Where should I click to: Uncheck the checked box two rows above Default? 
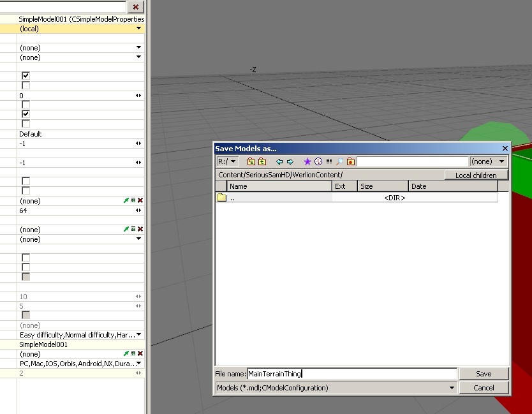[26, 114]
